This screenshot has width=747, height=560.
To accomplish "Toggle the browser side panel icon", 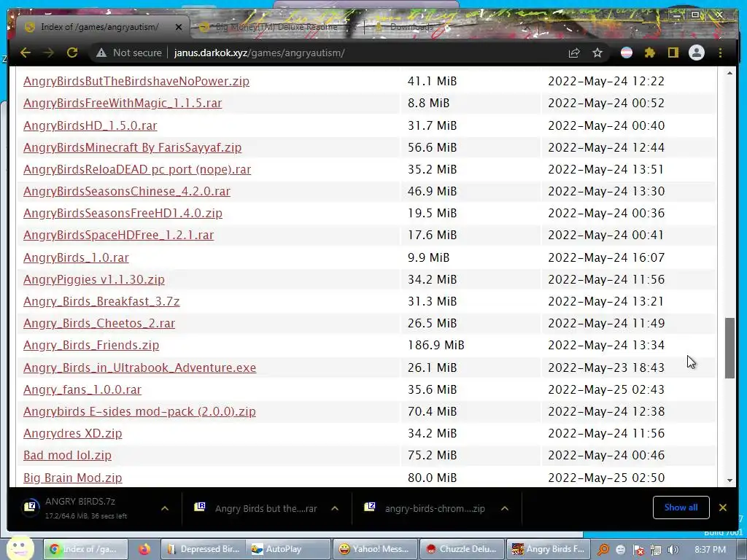I will pyautogui.click(x=673, y=52).
